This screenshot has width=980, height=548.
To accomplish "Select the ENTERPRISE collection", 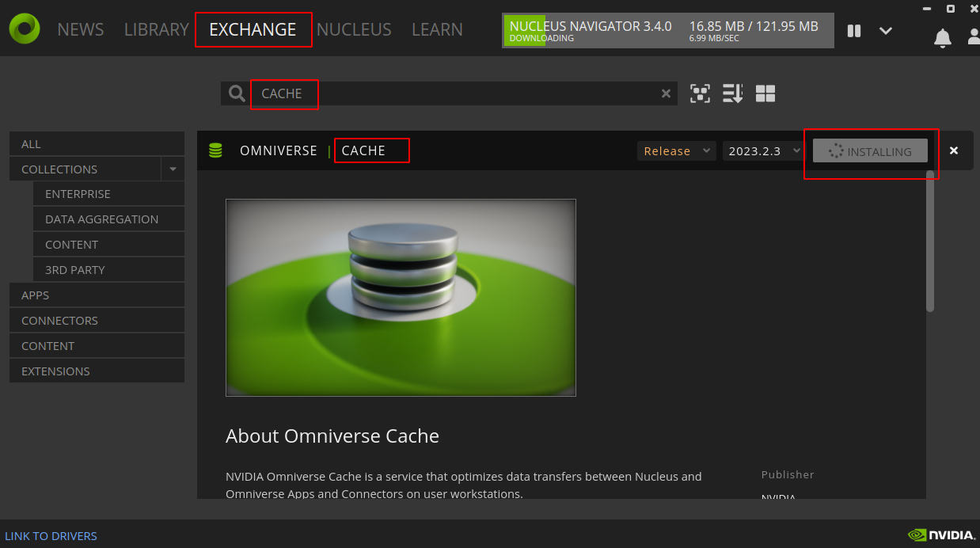I will pyautogui.click(x=108, y=194).
